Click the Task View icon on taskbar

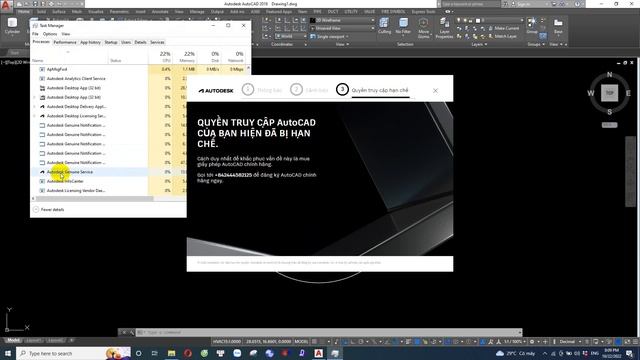tap(155, 353)
